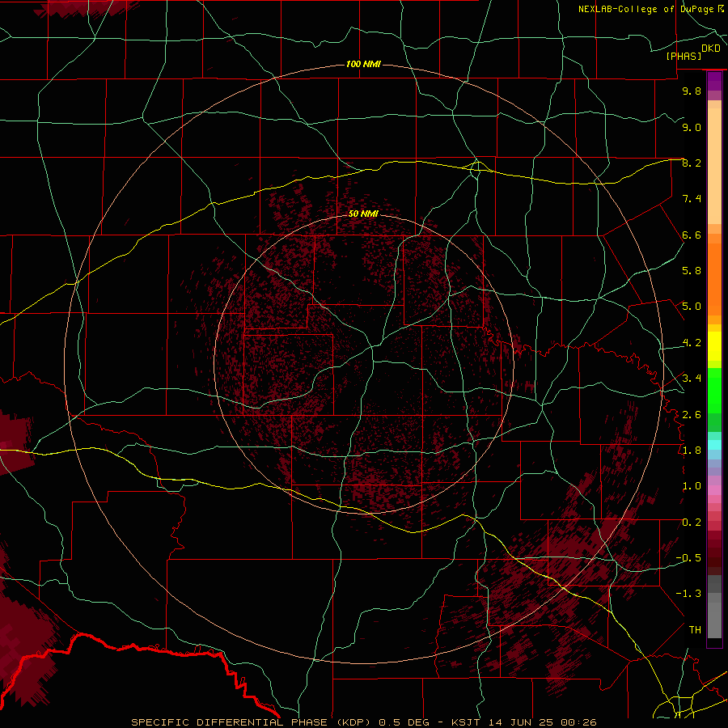
Task: Click the pink legend swatch near 1.0
Action: point(714,490)
